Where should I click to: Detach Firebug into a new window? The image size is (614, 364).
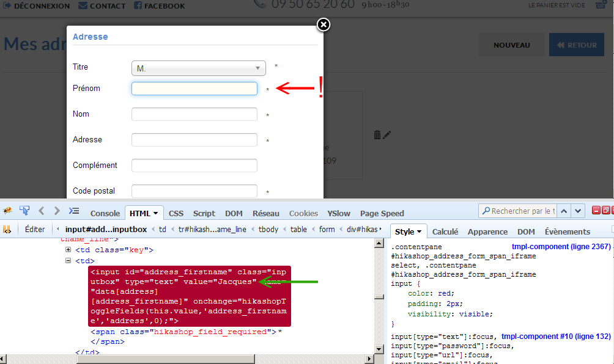(x=606, y=210)
